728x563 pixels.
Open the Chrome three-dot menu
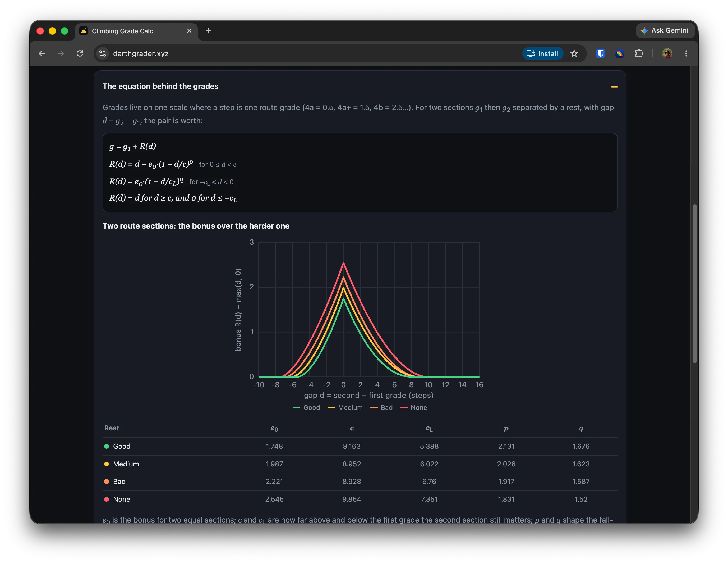point(686,53)
